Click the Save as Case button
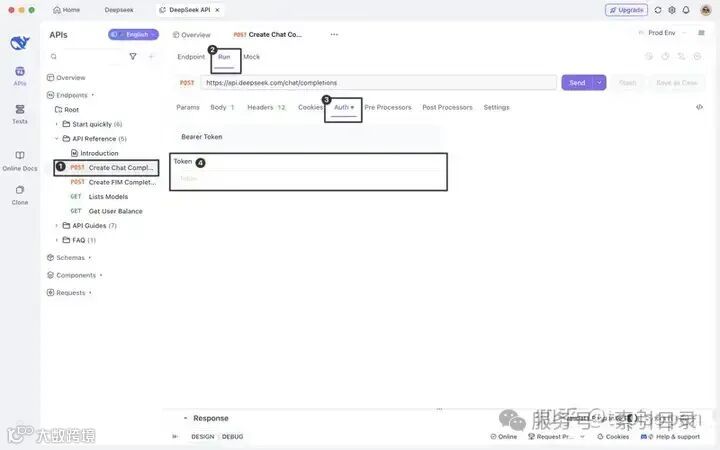 pos(677,83)
